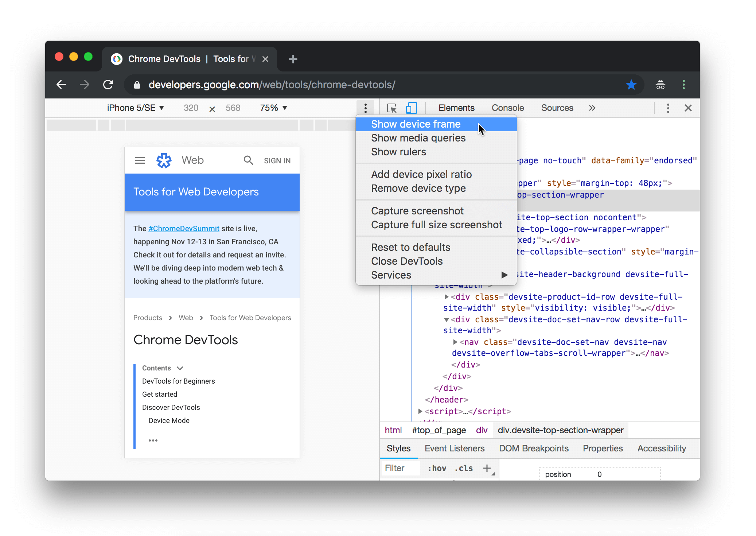Open the iPhone 5/SE device dropdown
This screenshot has width=756, height=536.
135,108
